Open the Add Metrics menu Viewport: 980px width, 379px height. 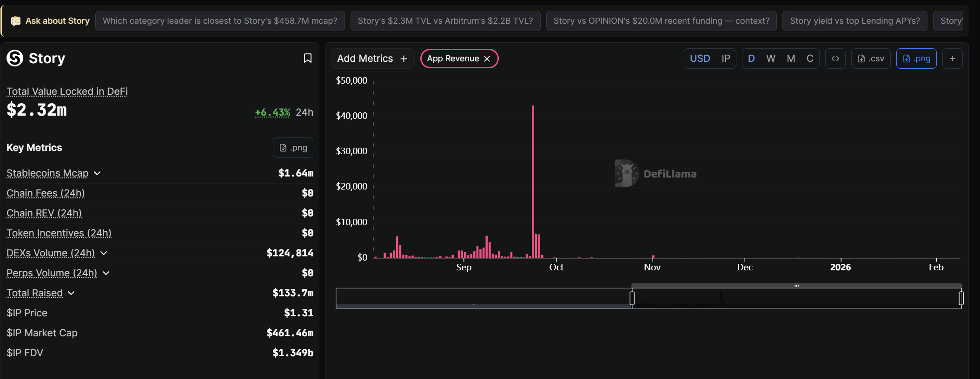[372, 59]
